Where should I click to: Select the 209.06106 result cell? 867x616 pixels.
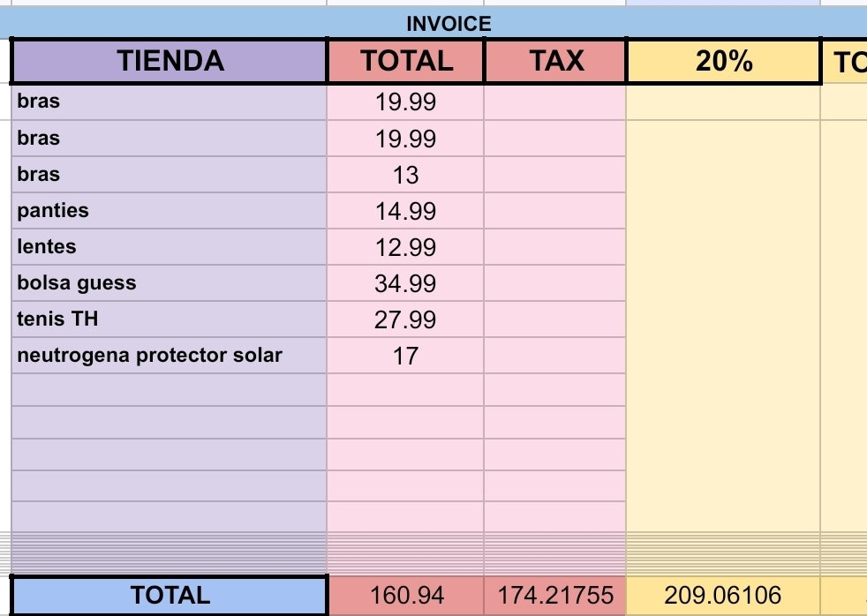click(723, 596)
